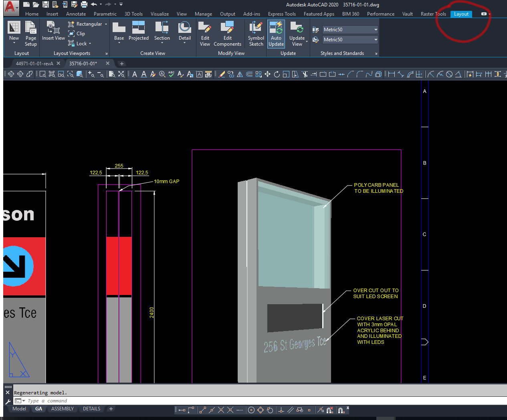Viewport: 507px width, 420px height.
Task: Open the Metric50 style dropdown
Action: 375,29
